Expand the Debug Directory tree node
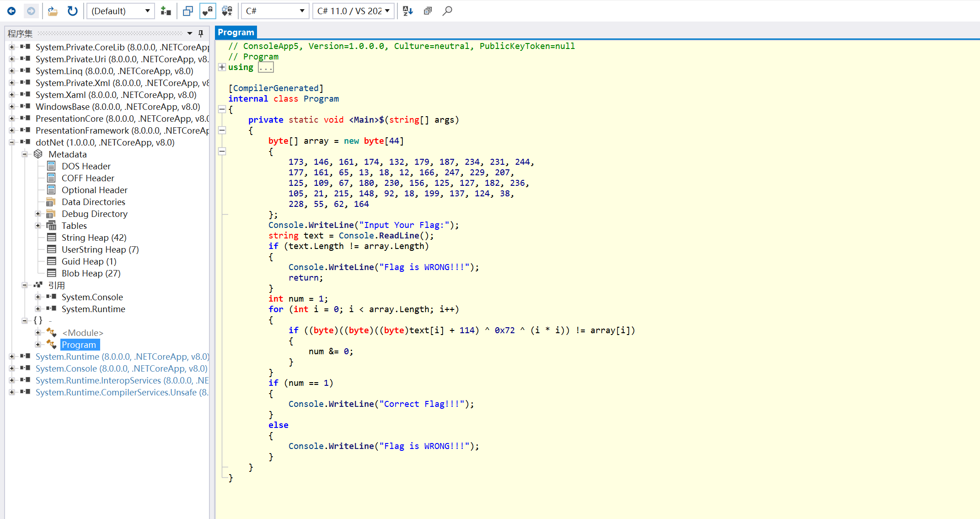 click(x=38, y=214)
